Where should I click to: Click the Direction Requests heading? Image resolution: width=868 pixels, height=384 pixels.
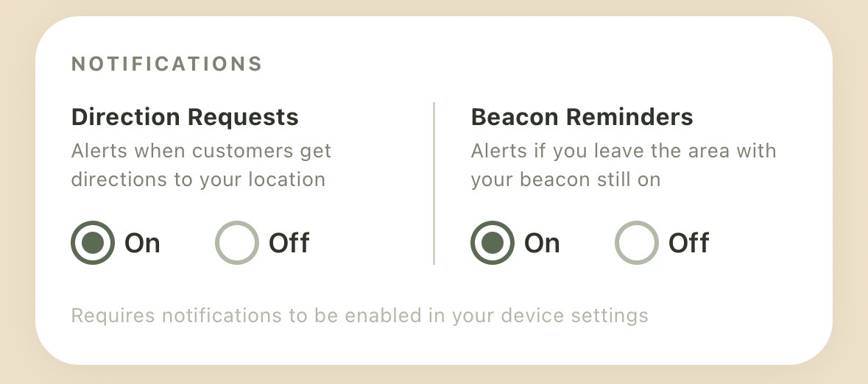pos(185,117)
